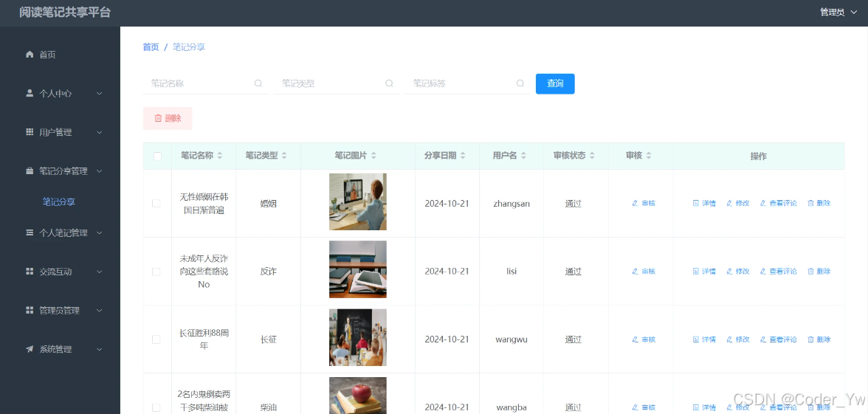Click the search icon in 笔记名称 field

(258, 83)
